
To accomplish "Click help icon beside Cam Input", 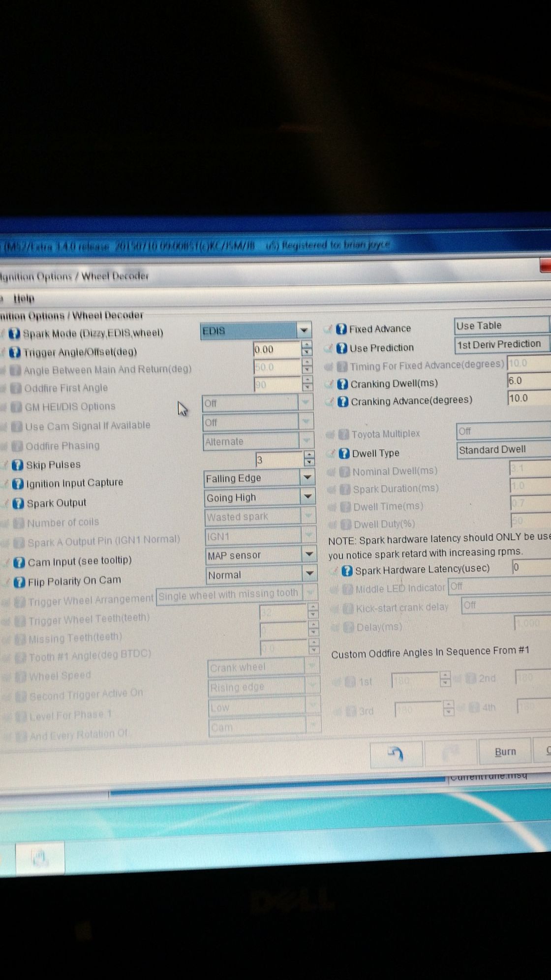I will coord(19,562).
